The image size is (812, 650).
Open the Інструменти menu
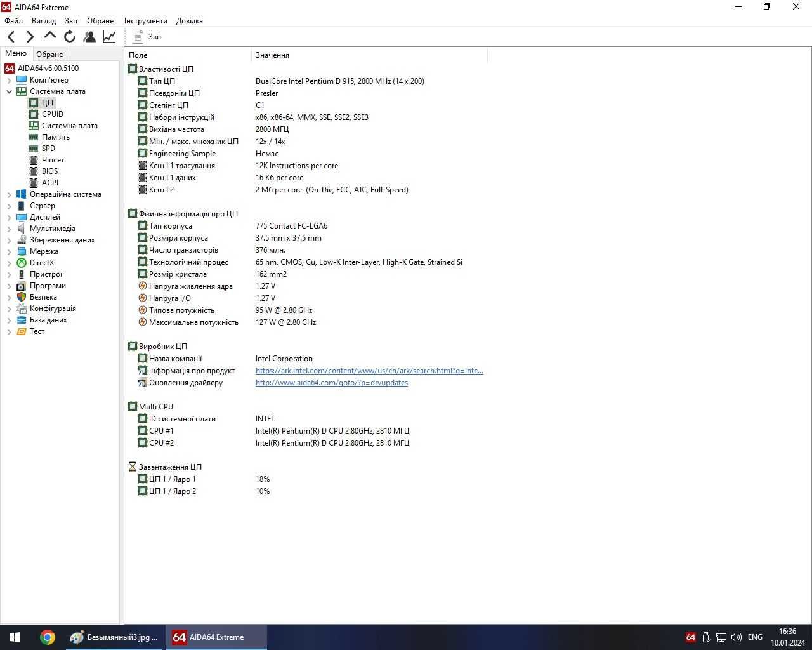pyautogui.click(x=146, y=21)
